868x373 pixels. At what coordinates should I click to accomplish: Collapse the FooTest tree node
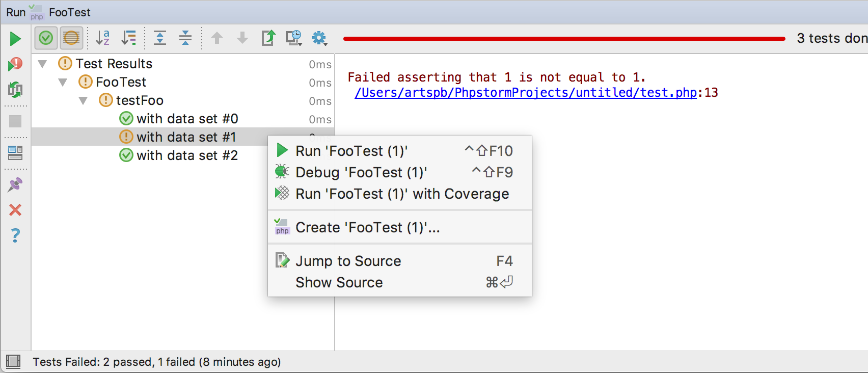[x=63, y=82]
